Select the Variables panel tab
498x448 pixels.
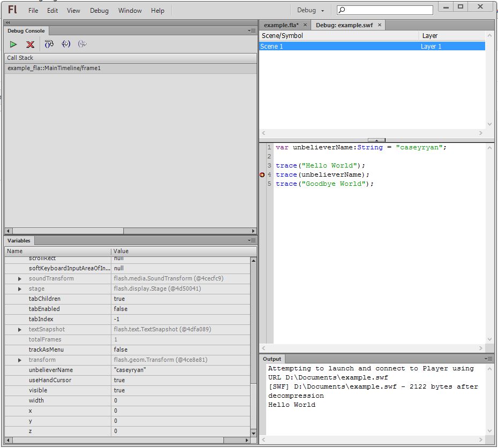pyautogui.click(x=19, y=241)
